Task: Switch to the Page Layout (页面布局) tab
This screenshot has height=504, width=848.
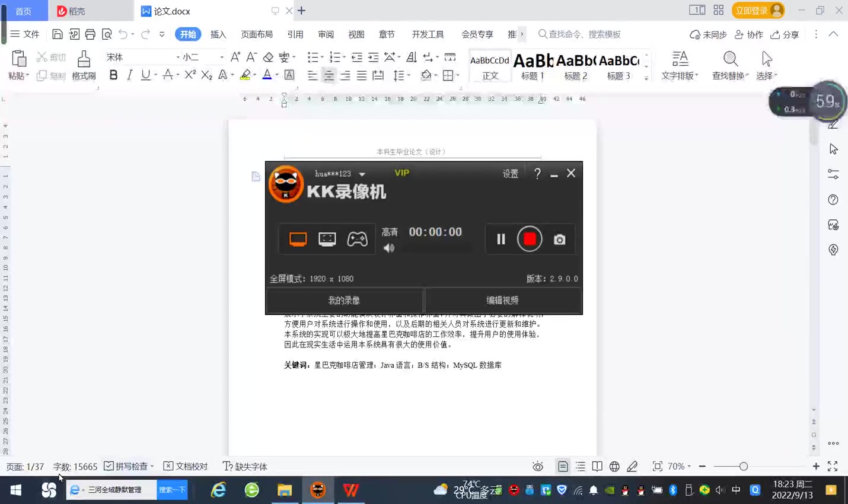Action: click(257, 34)
